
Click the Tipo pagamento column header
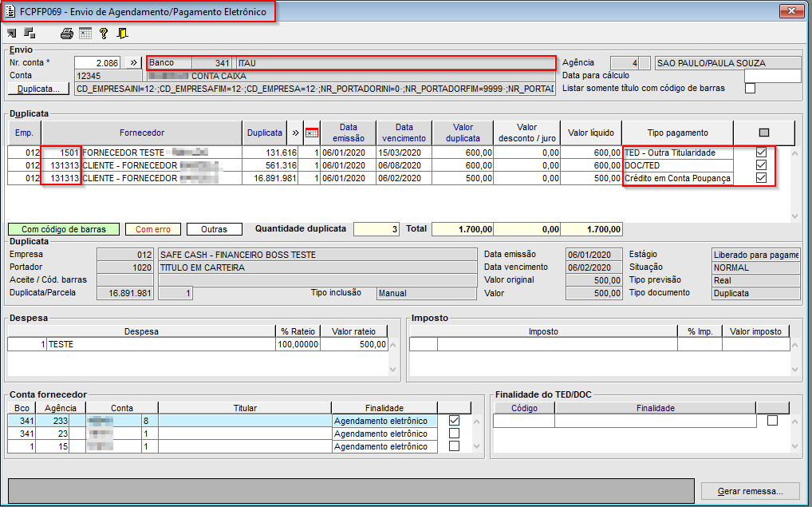(x=677, y=133)
